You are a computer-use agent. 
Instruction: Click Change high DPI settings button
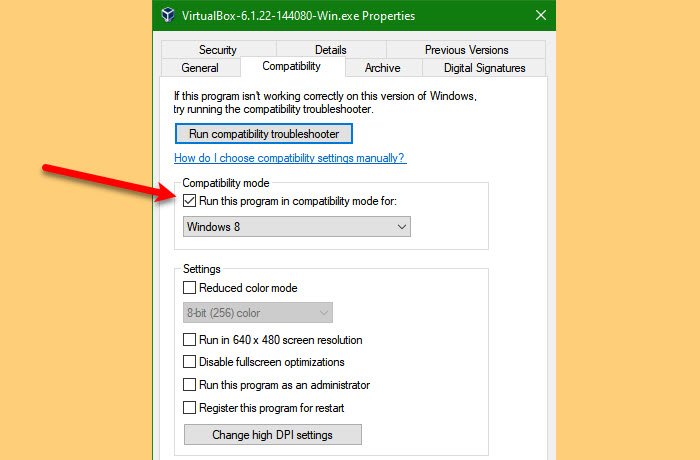tap(273, 435)
